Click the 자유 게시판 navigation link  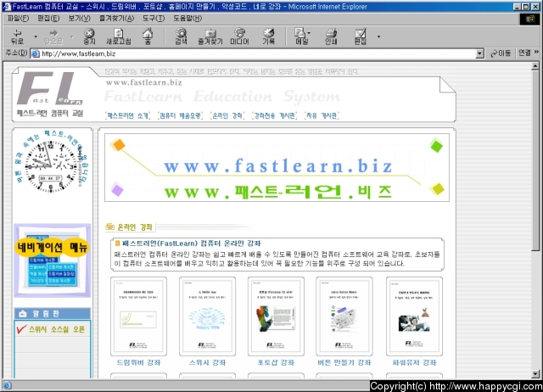point(322,115)
